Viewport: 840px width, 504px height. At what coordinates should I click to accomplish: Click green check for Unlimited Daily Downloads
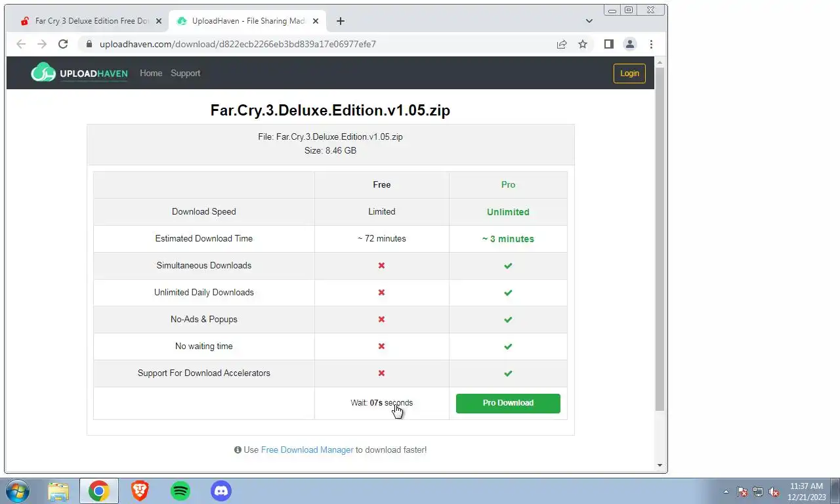[x=508, y=293]
